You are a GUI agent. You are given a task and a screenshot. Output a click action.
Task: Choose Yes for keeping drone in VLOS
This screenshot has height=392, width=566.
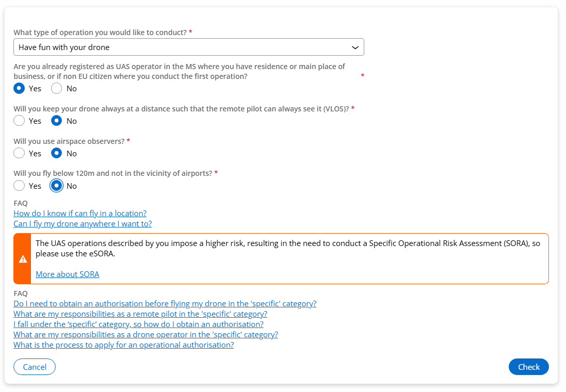pos(19,121)
